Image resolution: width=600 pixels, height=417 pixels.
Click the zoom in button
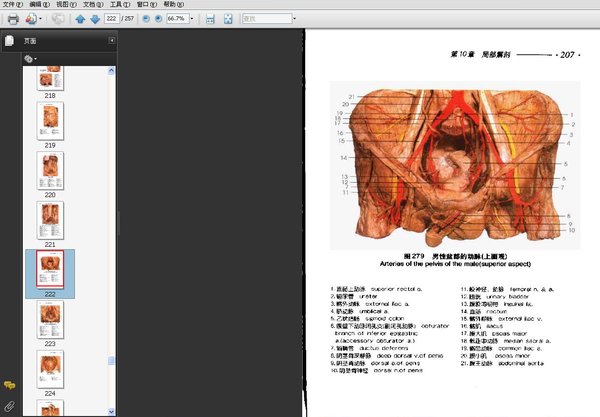pos(158,18)
